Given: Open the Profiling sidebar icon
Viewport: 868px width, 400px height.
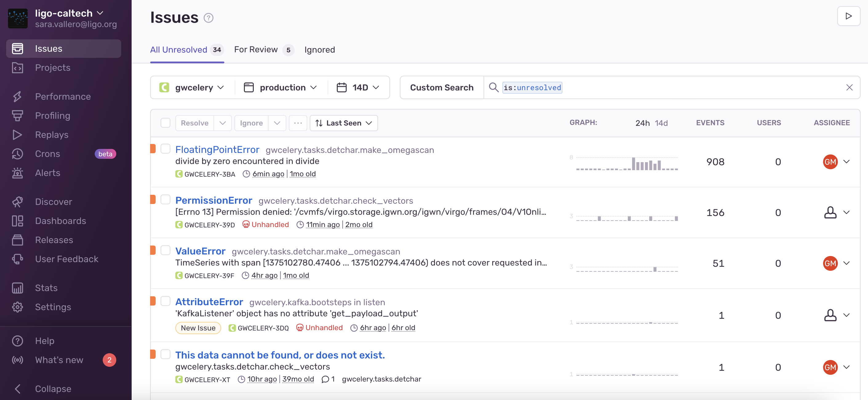Looking at the screenshot, I should pos(18,116).
